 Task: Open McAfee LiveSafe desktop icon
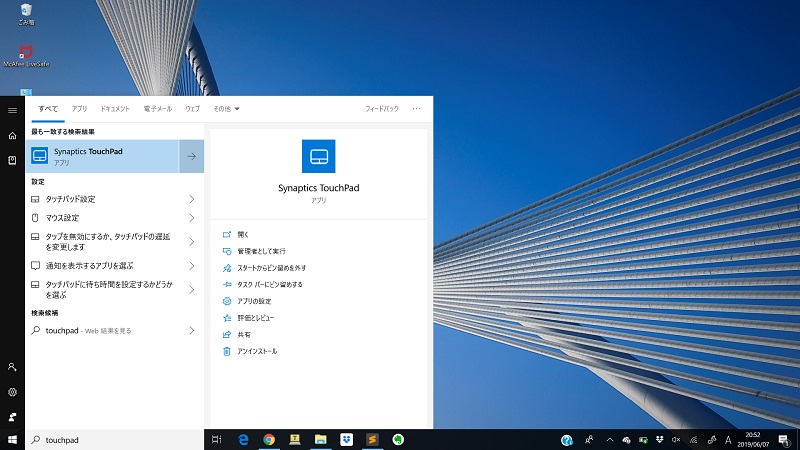coord(26,56)
